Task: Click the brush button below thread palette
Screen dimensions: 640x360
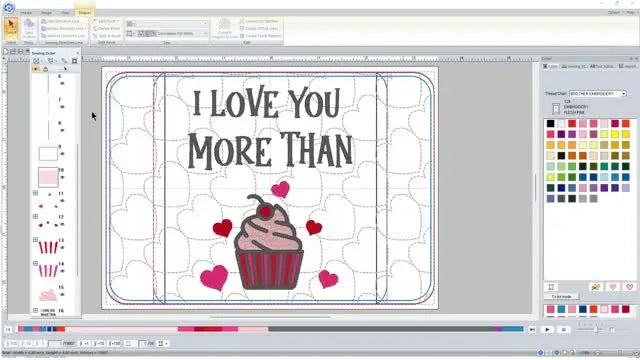Action: coord(596,287)
